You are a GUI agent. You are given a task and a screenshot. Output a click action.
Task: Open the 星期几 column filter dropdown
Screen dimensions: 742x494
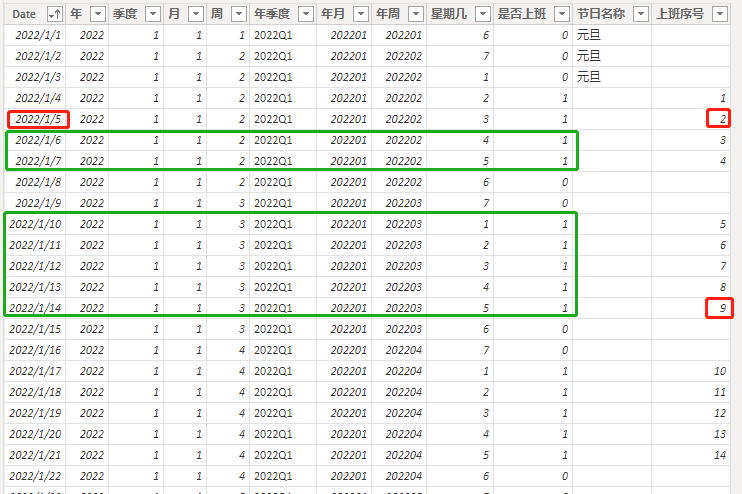pyautogui.click(x=483, y=15)
